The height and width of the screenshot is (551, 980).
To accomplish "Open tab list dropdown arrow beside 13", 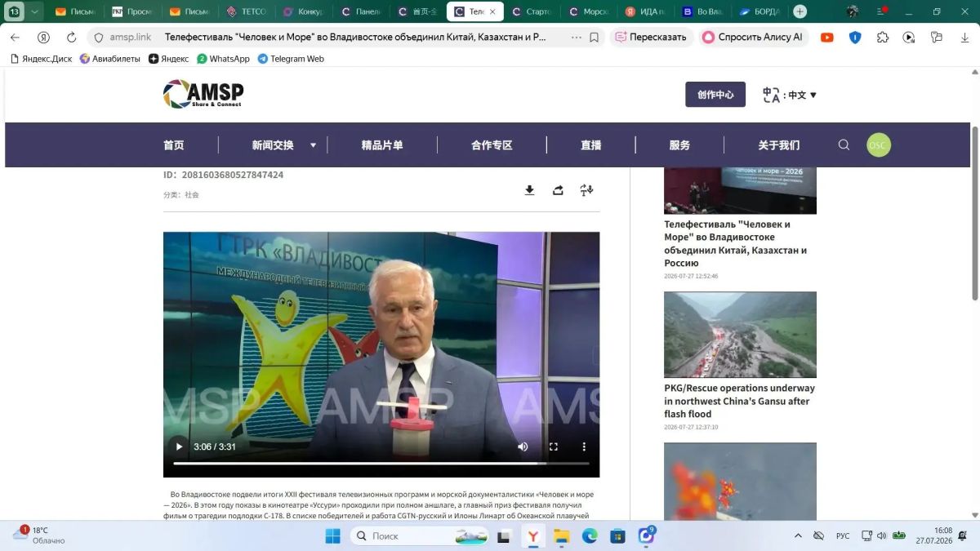I will [35, 11].
